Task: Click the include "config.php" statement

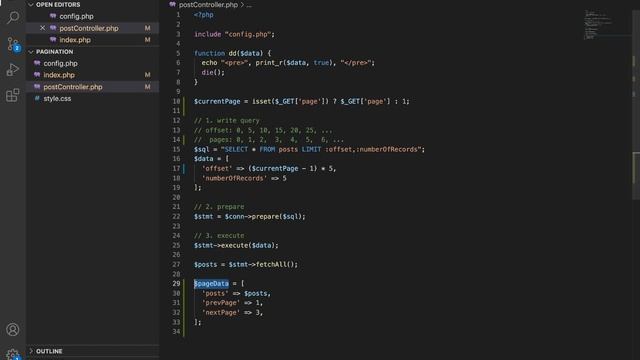Action: [x=234, y=34]
